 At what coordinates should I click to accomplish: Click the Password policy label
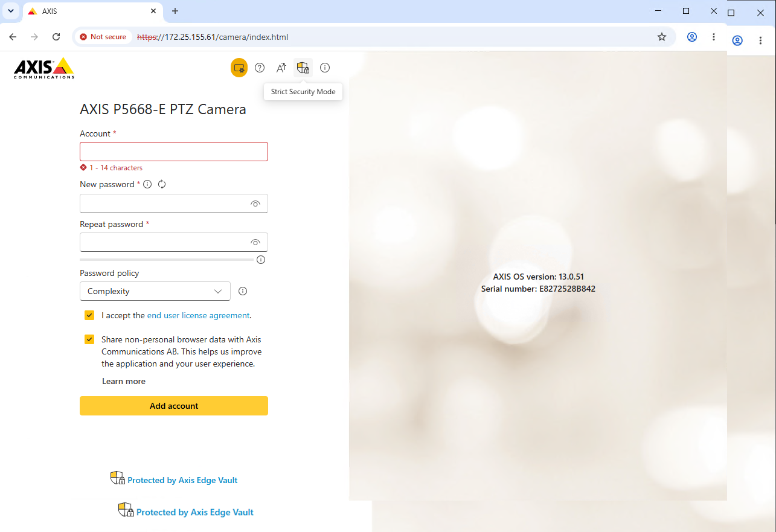(109, 273)
